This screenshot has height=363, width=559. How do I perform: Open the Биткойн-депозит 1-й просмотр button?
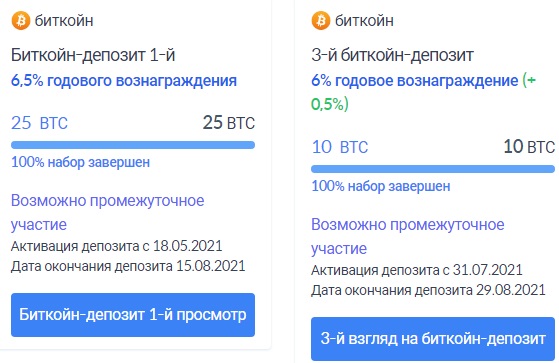(x=133, y=315)
